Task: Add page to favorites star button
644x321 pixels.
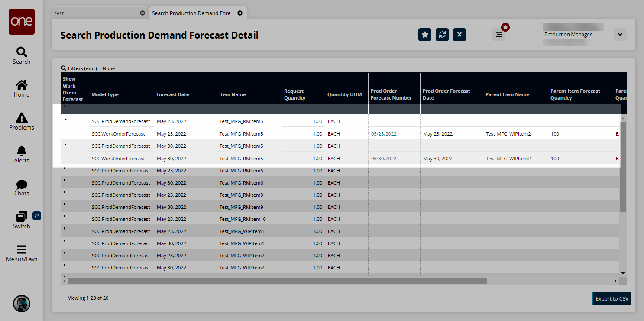Action: click(x=425, y=35)
